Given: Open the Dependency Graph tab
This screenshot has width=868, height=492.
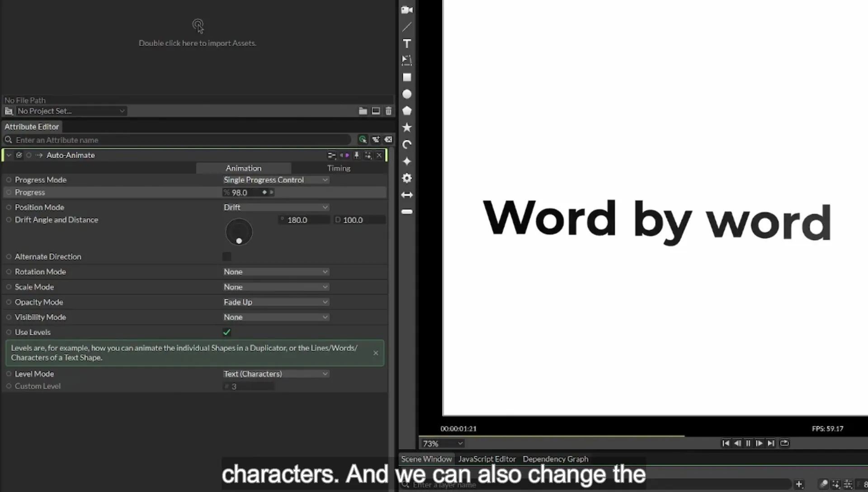Looking at the screenshot, I should click(556, 459).
